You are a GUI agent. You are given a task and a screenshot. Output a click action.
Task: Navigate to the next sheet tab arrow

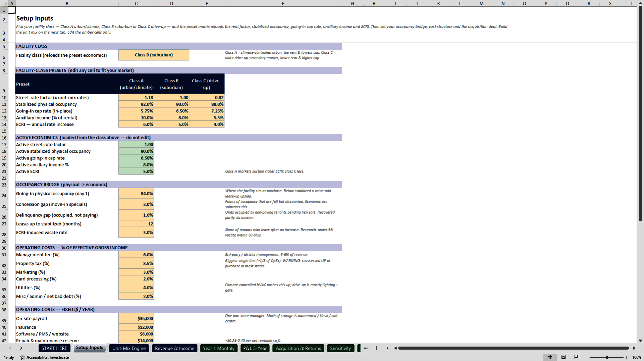pos(21,348)
